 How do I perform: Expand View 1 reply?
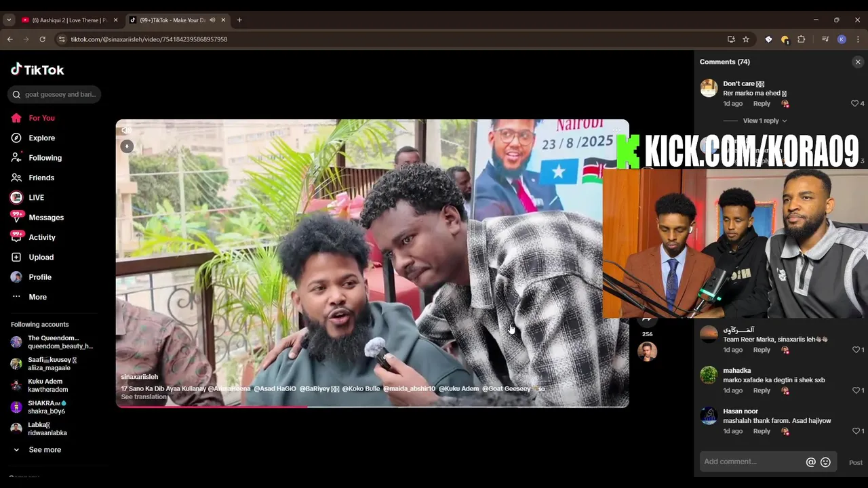pos(765,121)
